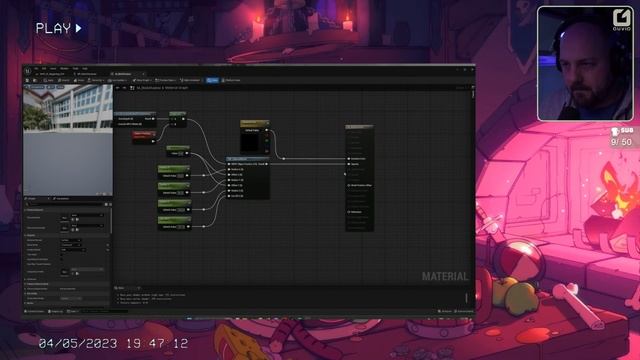Open the Phys Material Mask asset dropdown
The image size is (640, 360).
point(87,225)
